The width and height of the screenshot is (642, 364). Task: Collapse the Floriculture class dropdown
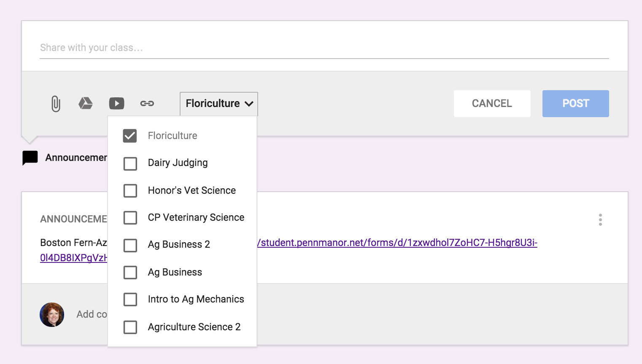(218, 104)
